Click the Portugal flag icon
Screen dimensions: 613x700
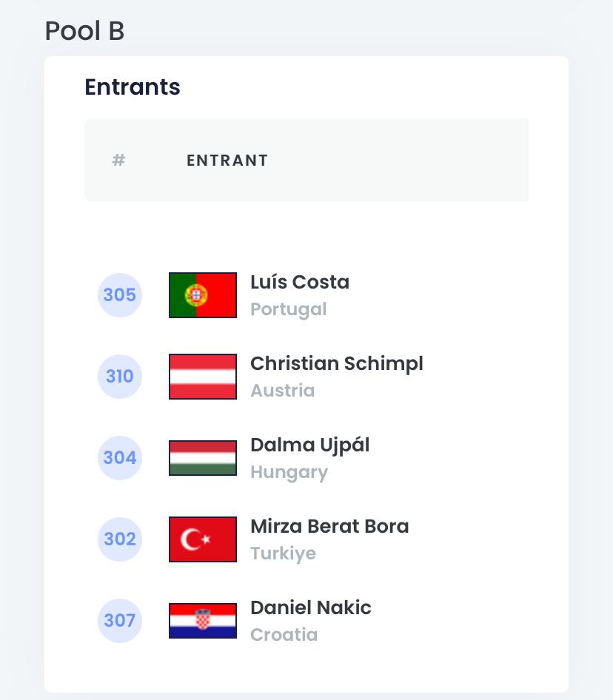pos(203,295)
